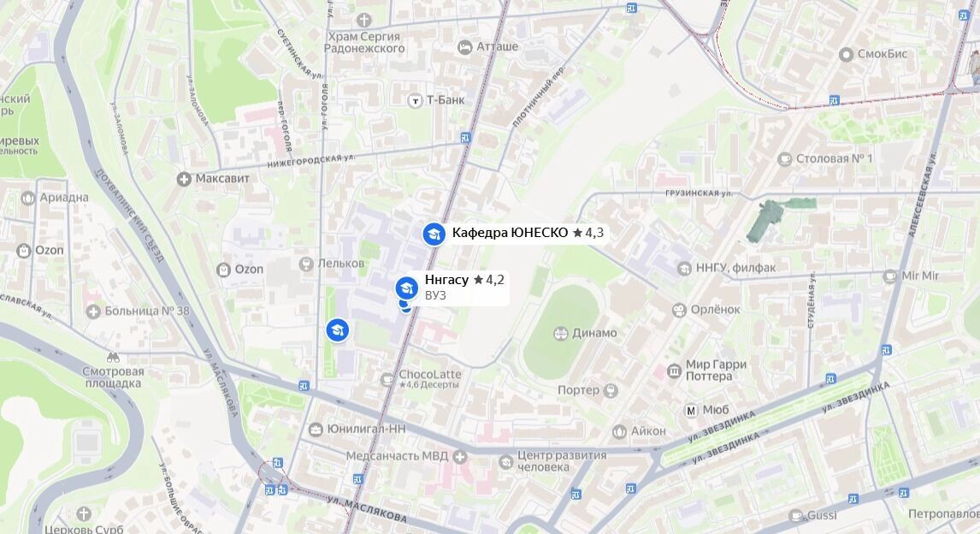Click the Мир Гарри Поттера label
Viewport: 980px width, 534px height.
point(717,371)
